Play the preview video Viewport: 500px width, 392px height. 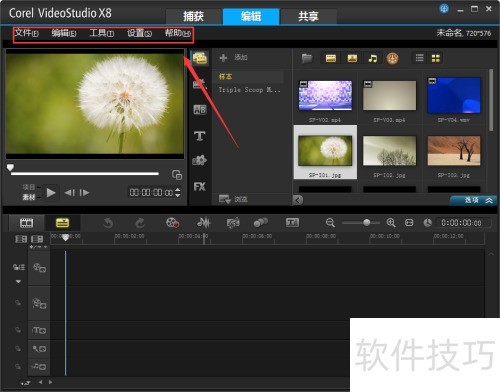[x=51, y=193]
